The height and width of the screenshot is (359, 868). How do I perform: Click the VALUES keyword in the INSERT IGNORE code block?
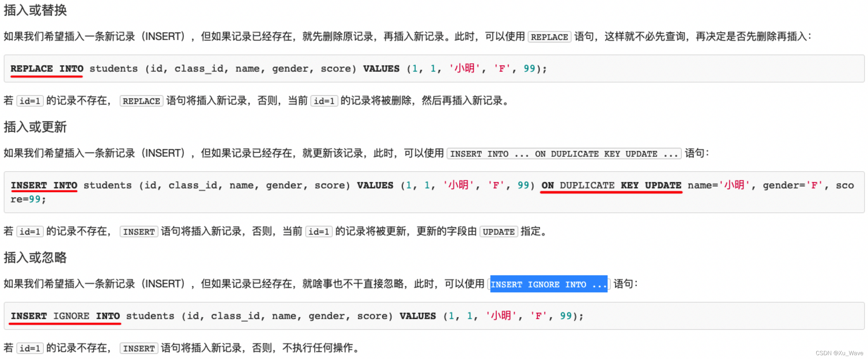click(x=418, y=316)
